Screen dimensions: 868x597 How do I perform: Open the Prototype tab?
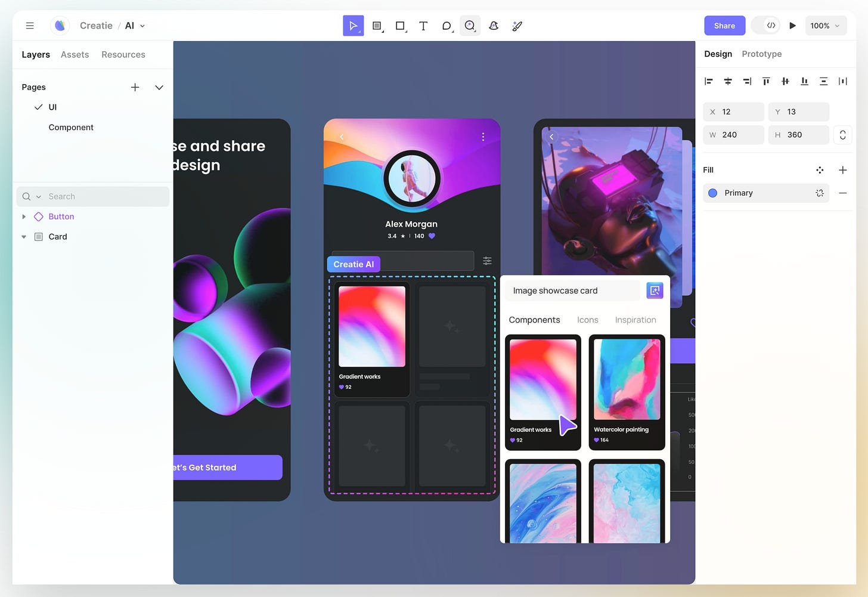point(761,54)
